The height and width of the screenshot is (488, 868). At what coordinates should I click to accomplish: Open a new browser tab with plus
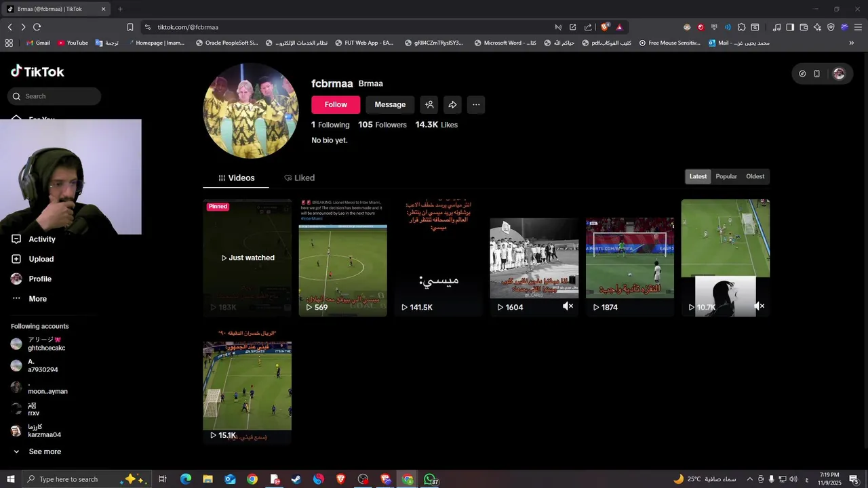click(120, 9)
